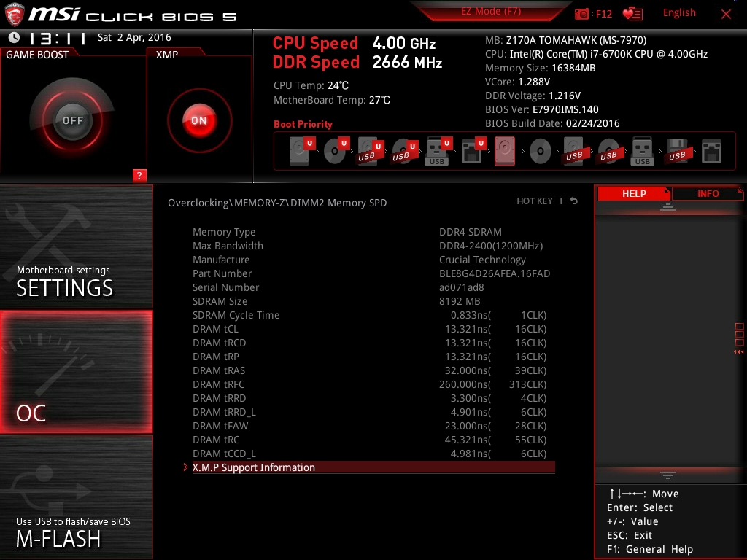Viewport: 747px width, 560px height.
Task: Click the CPU Speed 4.00 GHz readout
Action: click(354, 43)
